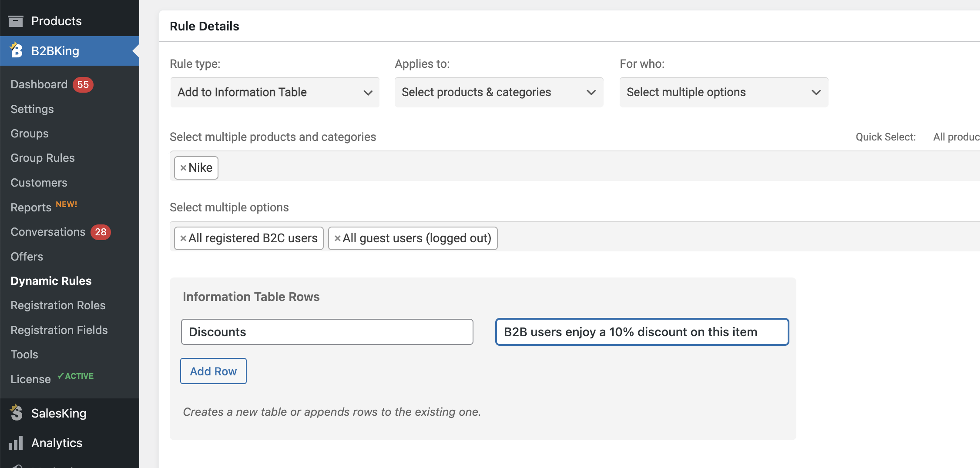The width and height of the screenshot is (980, 468).
Task: Go to B2BKing Settings
Action: tap(32, 109)
